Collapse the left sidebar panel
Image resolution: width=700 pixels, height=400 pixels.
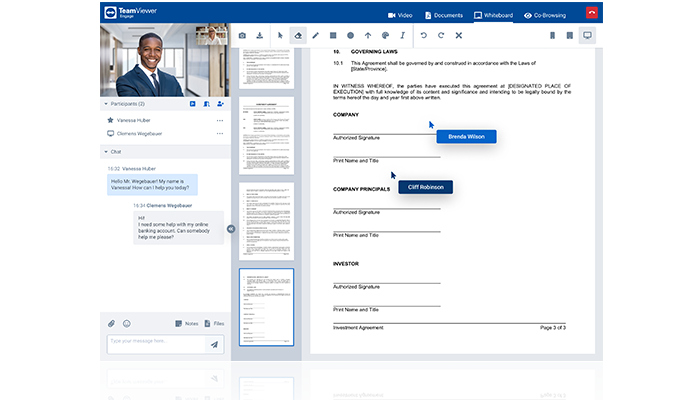click(x=231, y=229)
